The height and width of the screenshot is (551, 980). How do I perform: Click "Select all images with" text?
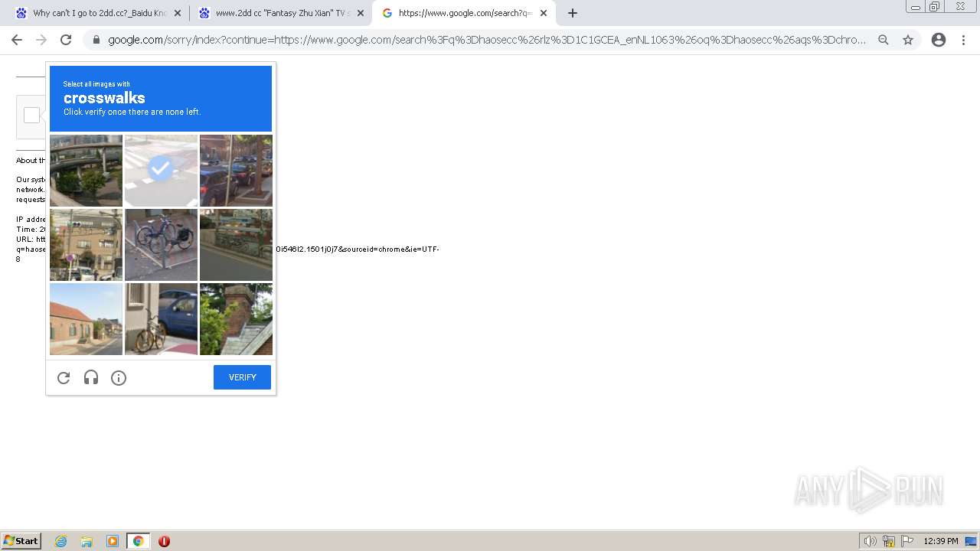pos(96,84)
